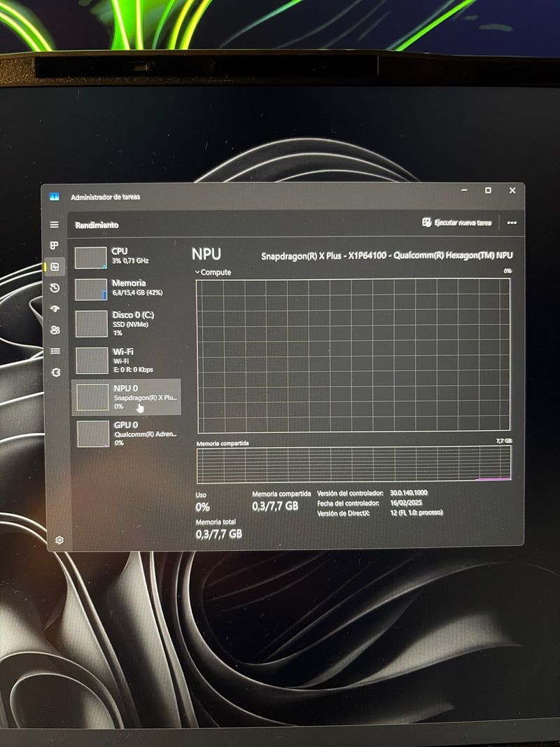Click DirectX version 12 (FL 1.0: proceso)
The width and height of the screenshot is (560, 747).
(416, 512)
